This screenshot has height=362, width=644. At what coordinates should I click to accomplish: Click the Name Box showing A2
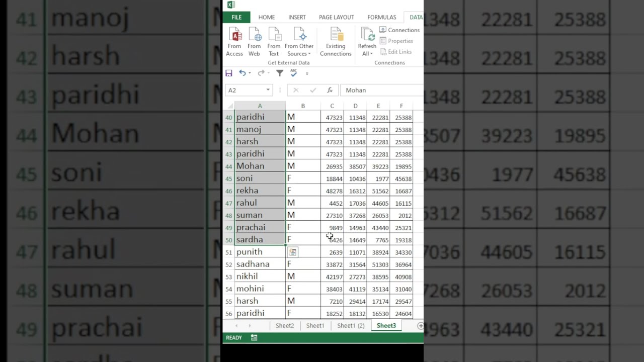[x=245, y=90]
